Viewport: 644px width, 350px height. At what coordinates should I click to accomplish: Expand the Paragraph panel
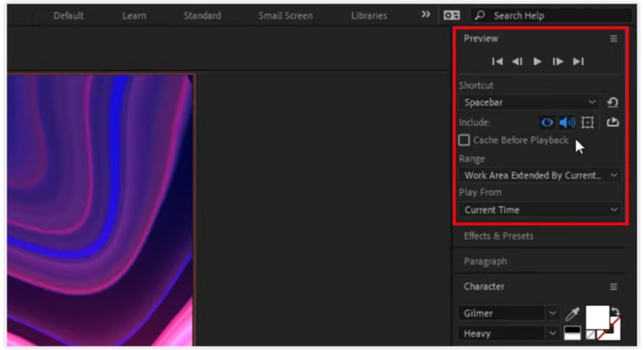coord(485,261)
